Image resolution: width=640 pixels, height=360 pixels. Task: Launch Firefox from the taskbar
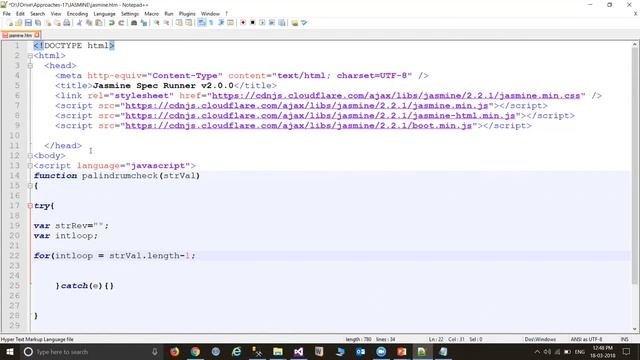174,351
